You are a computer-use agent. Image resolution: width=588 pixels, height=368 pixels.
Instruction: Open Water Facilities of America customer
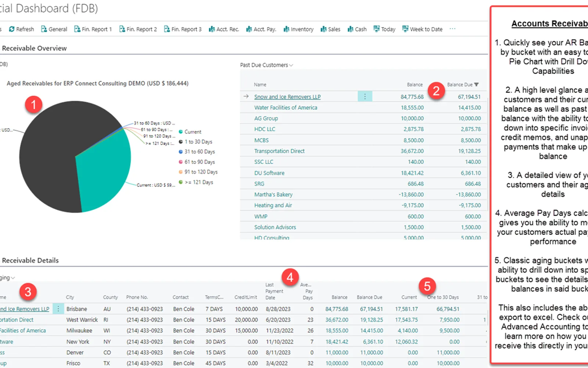(286, 107)
